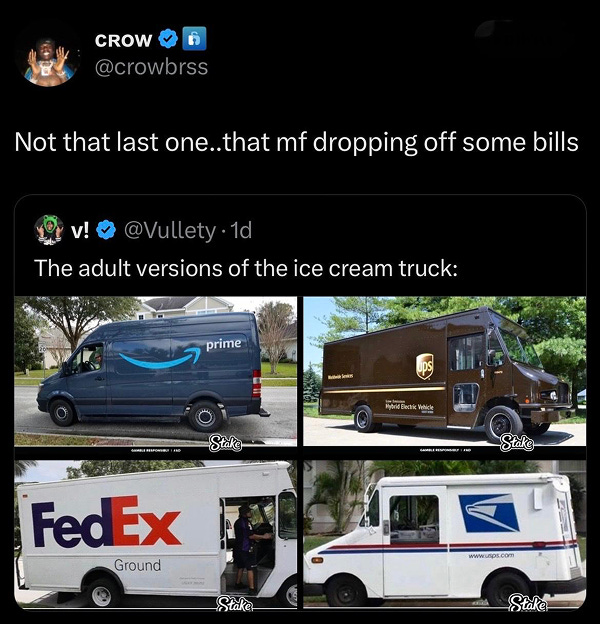600x624 pixels.
Task: Click the quoted 'adult versions' tweet text
Action: 246,268
